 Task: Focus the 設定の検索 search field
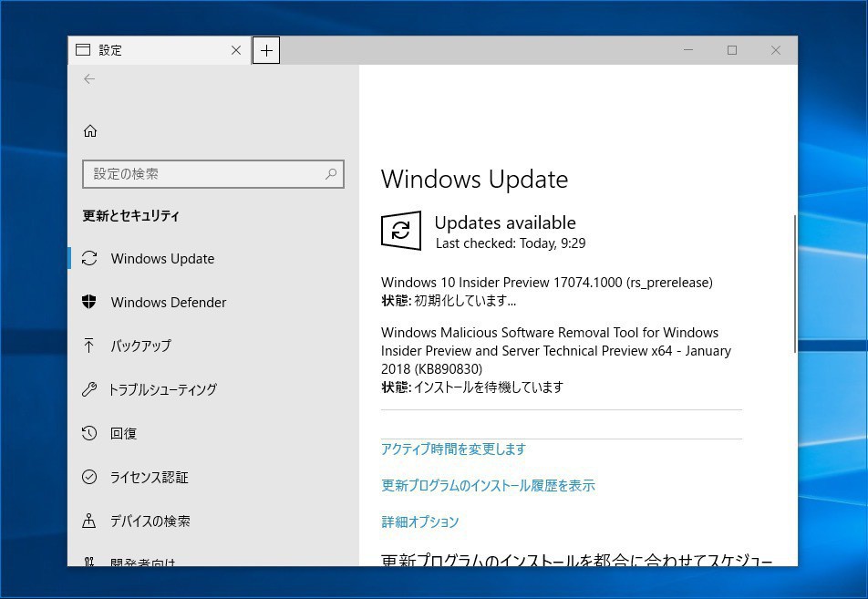tap(213, 174)
